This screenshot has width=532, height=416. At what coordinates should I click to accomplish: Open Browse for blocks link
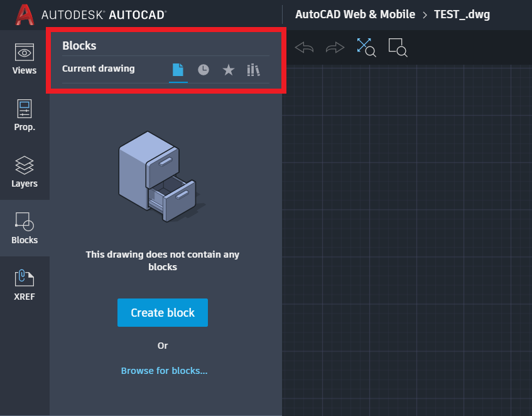[164, 371]
